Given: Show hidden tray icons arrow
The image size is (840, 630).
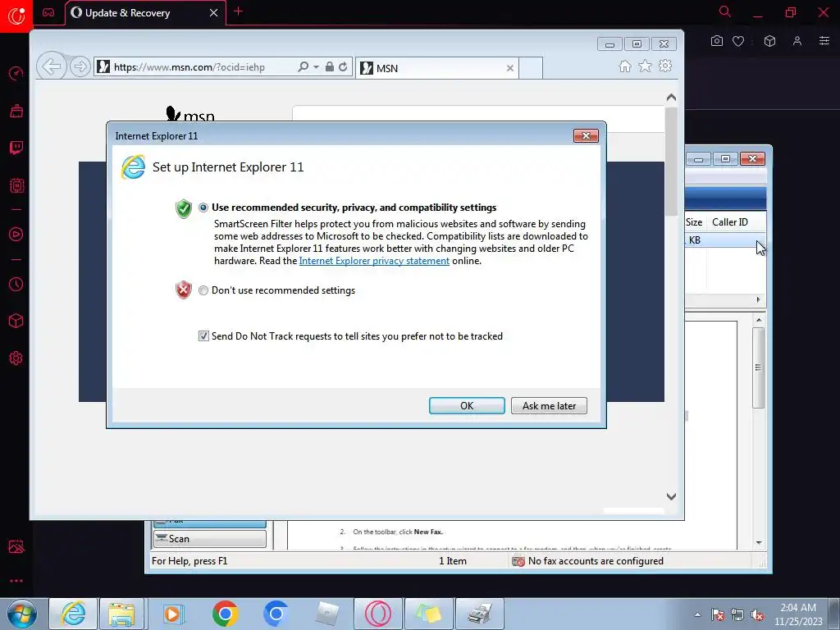Looking at the screenshot, I should 697,614.
